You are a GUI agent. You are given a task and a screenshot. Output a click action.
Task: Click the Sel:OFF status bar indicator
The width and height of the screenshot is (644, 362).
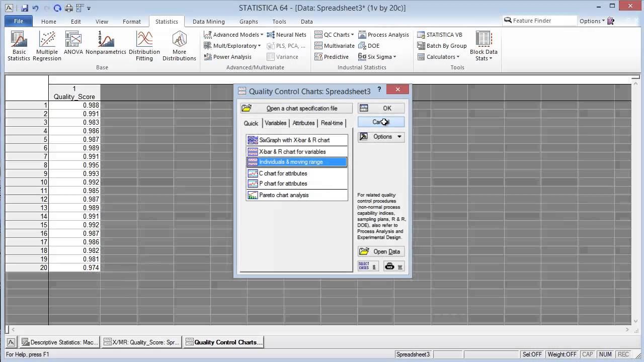(x=532, y=354)
